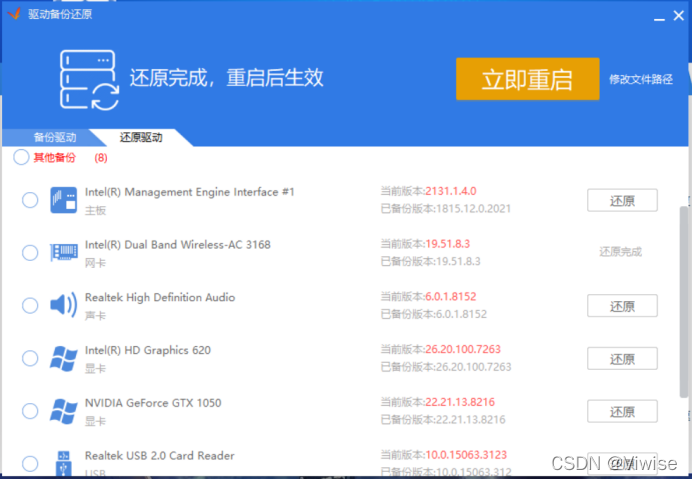
Task: Select the 其他备份 (8) group radio button
Action: click(x=21, y=157)
